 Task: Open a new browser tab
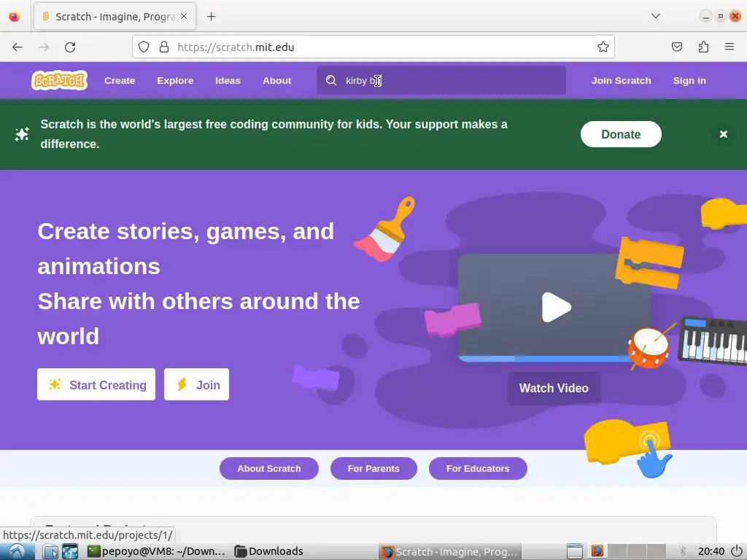(211, 17)
